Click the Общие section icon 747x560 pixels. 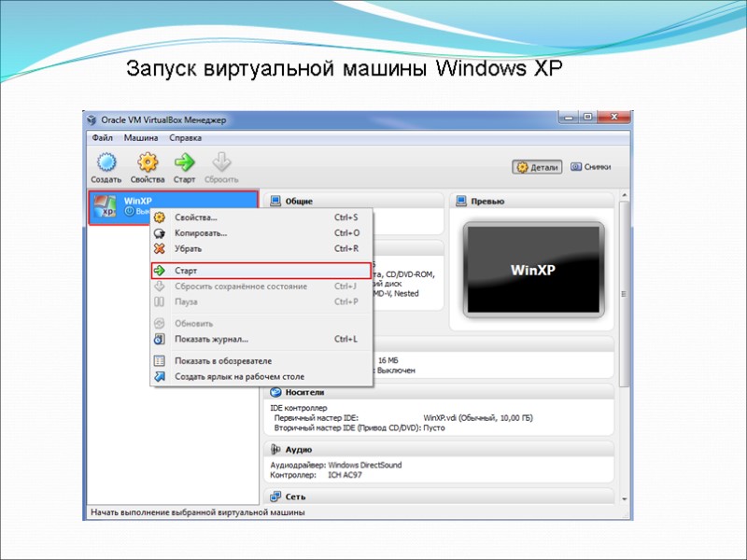point(274,200)
